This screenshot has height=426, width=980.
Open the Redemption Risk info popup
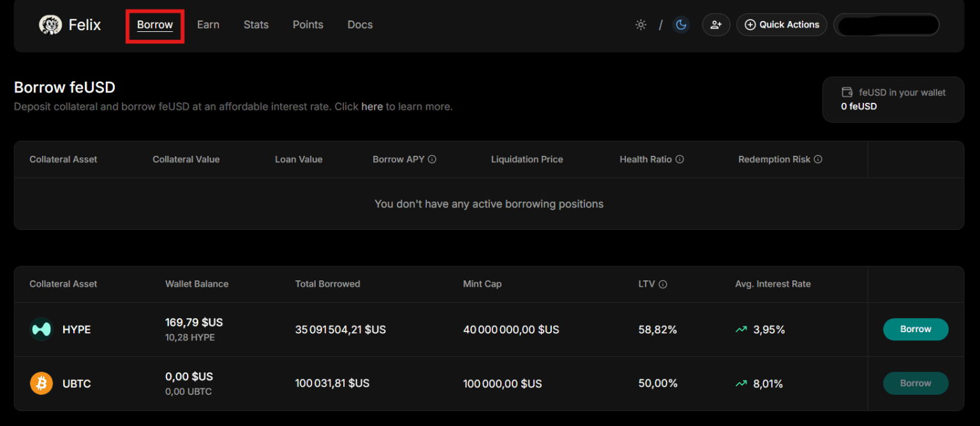coord(819,159)
